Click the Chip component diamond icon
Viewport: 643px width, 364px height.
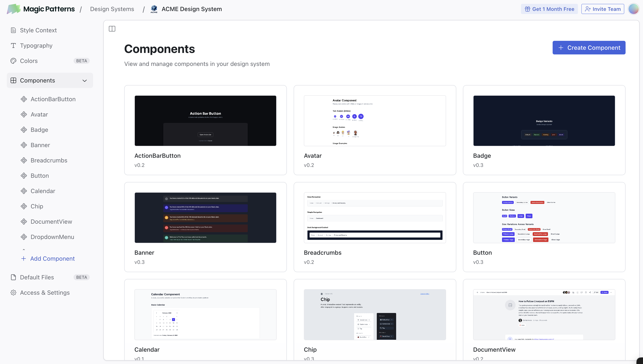[24, 206]
